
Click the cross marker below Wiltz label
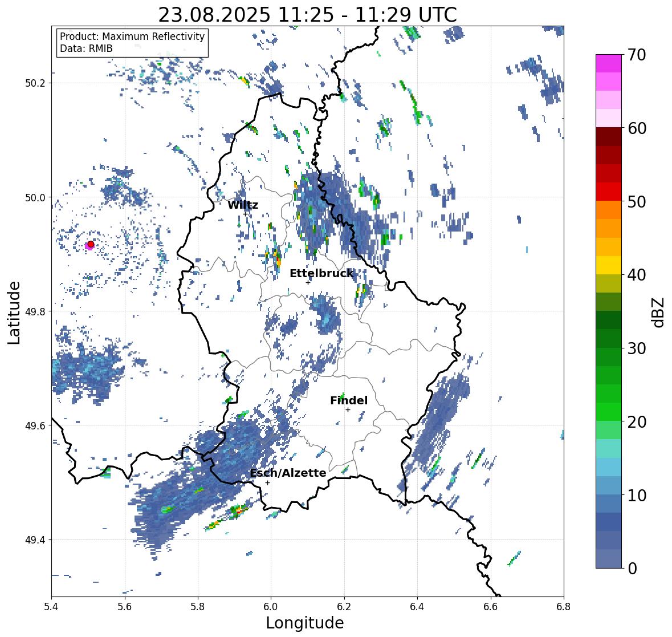pyautogui.click(x=246, y=214)
